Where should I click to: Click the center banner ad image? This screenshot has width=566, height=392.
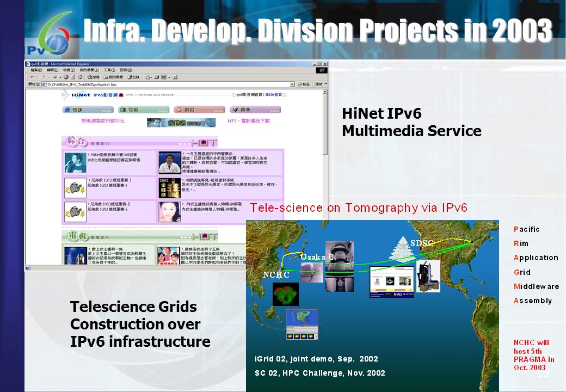(x=181, y=122)
